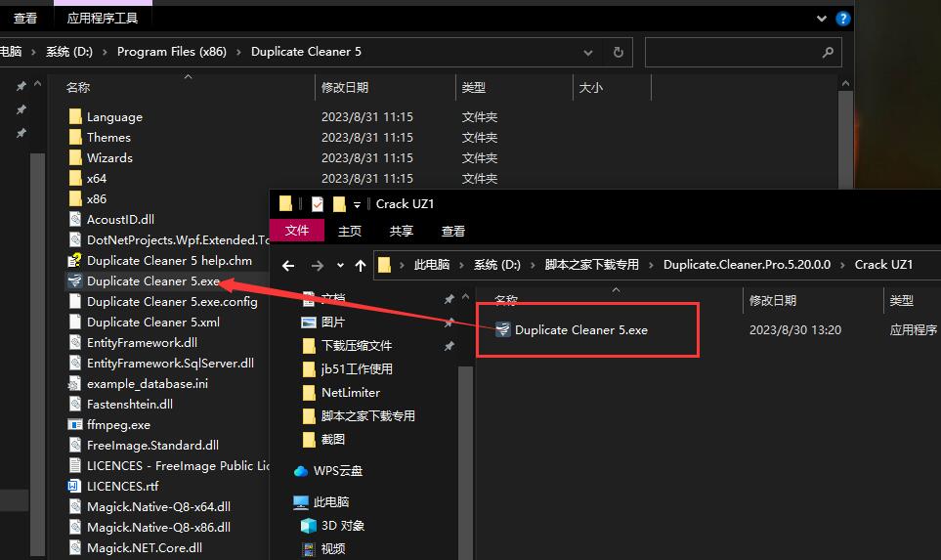Navigate to 脚本之家下载专用 breadcrumb
Image resolution: width=941 pixels, height=560 pixels.
(592, 265)
